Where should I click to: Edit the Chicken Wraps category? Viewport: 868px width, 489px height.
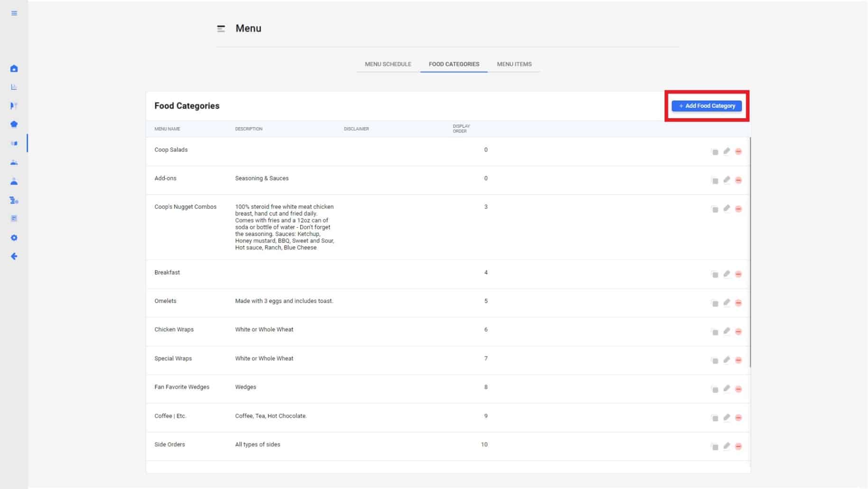[727, 331]
